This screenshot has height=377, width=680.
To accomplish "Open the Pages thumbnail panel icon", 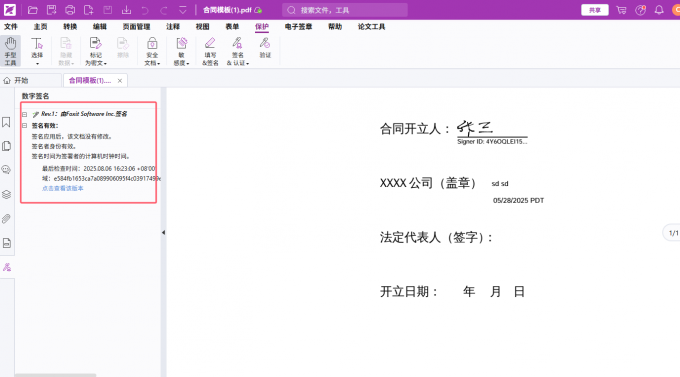I will point(7,146).
